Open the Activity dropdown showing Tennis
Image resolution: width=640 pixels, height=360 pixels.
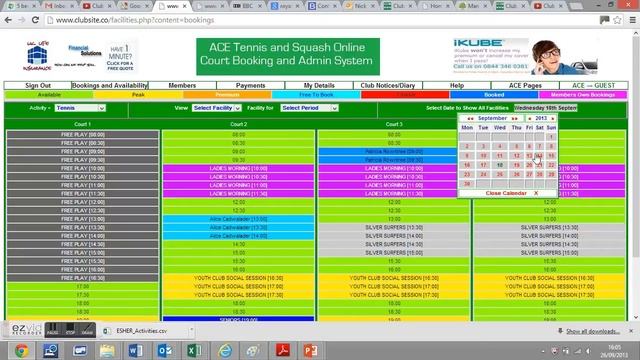point(80,108)
